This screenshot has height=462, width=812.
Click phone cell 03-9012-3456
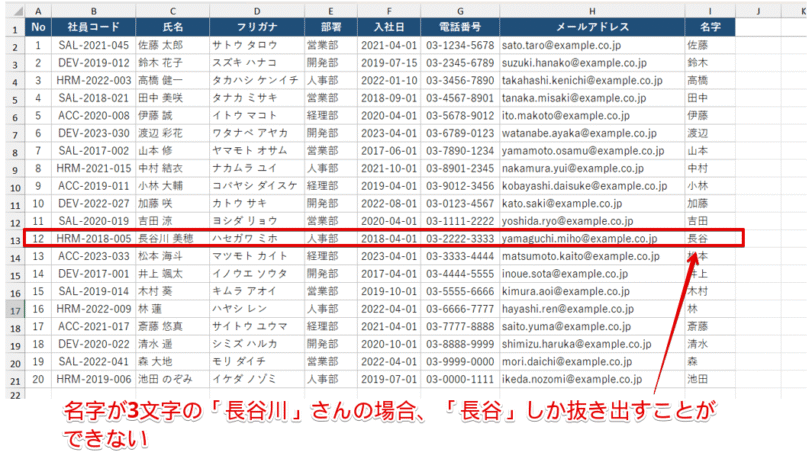pos(460,186)
